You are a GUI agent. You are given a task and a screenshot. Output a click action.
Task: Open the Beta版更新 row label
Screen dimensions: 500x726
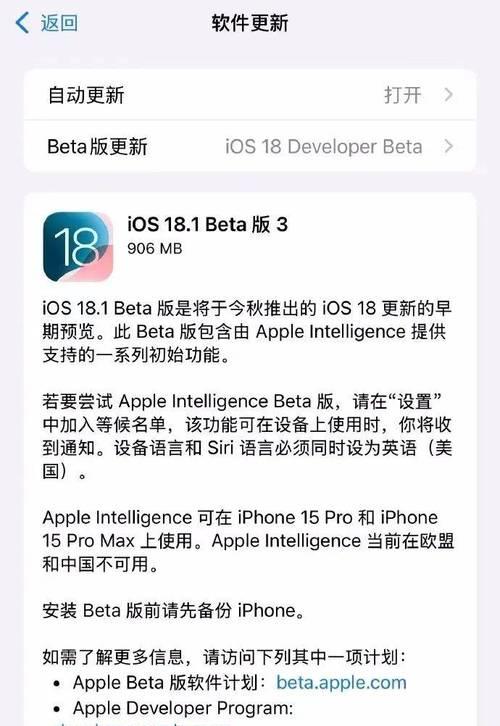(97, 147)
